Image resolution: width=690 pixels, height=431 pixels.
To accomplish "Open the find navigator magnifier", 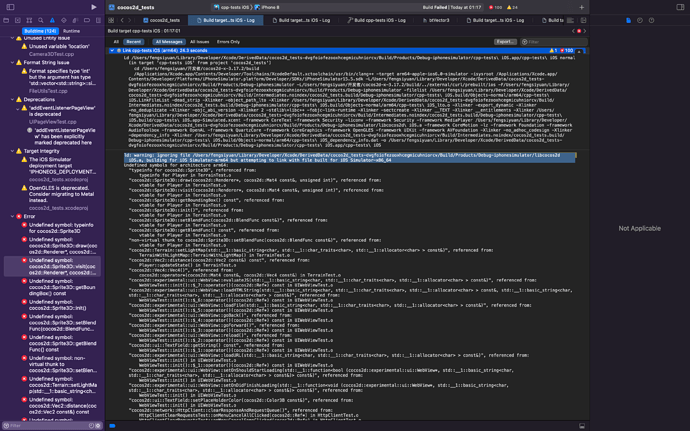I will [40, 20].
